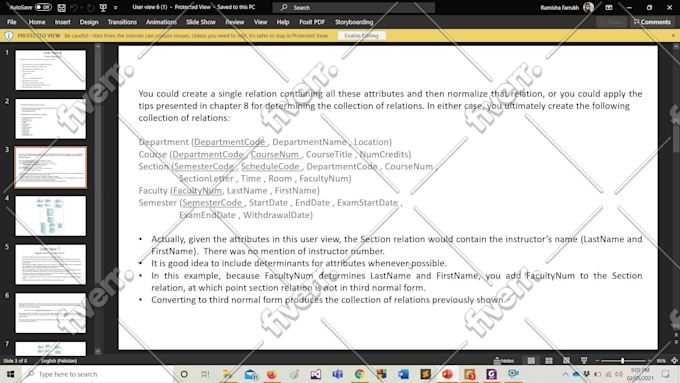
Task: Open the Animations tab
Action: click(x=161, y=22)
